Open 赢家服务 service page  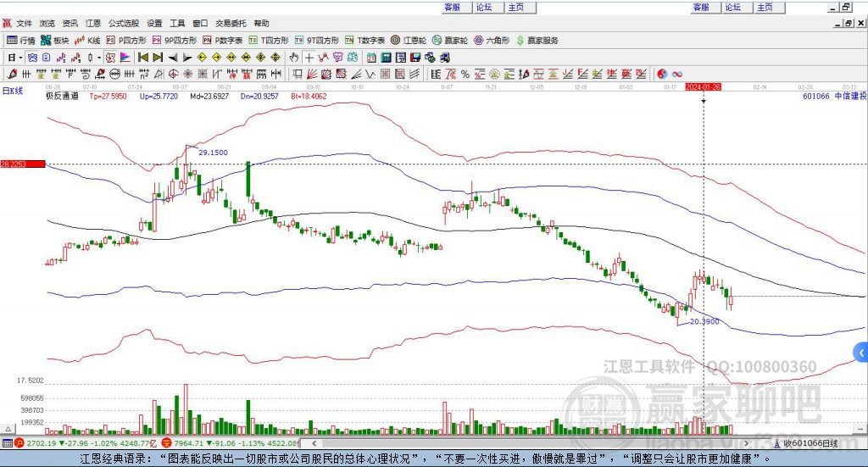point(537,41)
